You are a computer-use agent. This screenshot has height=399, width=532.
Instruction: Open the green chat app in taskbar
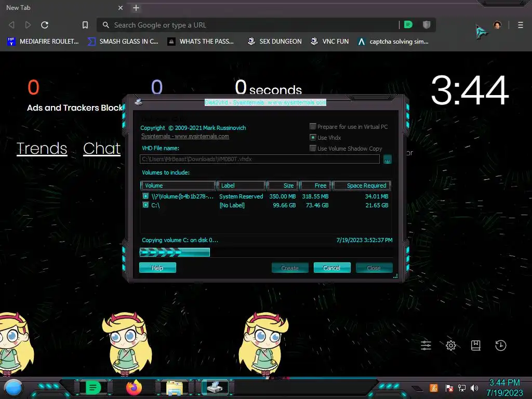click(93, 387)
